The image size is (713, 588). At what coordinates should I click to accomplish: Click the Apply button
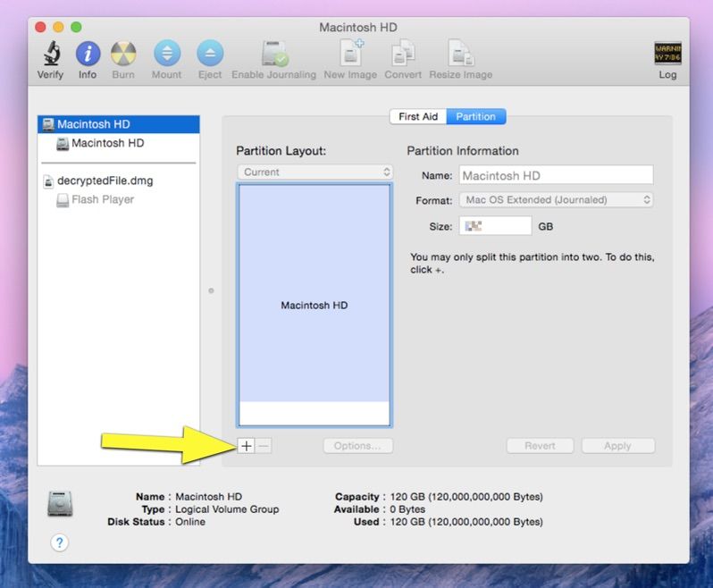[x=617, y=446]
